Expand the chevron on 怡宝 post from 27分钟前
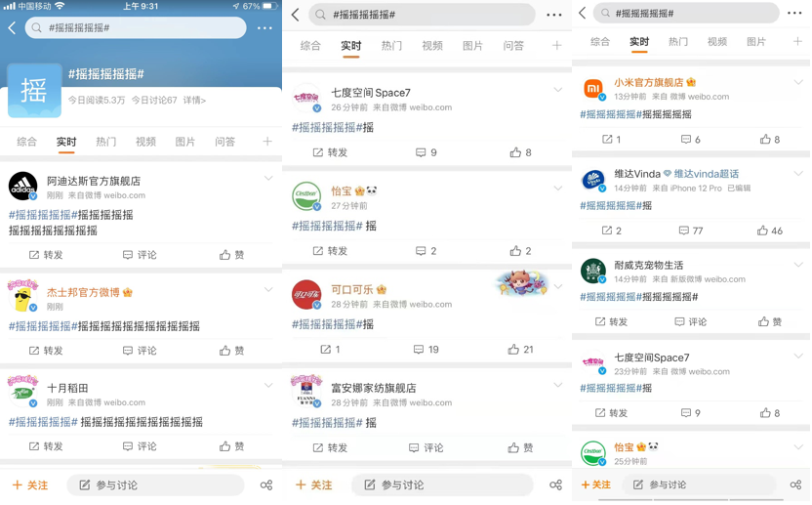 (557, 188)
